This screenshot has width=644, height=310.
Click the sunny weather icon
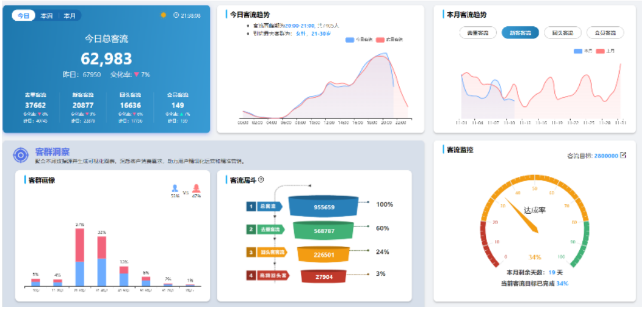(x=163, y=15)
